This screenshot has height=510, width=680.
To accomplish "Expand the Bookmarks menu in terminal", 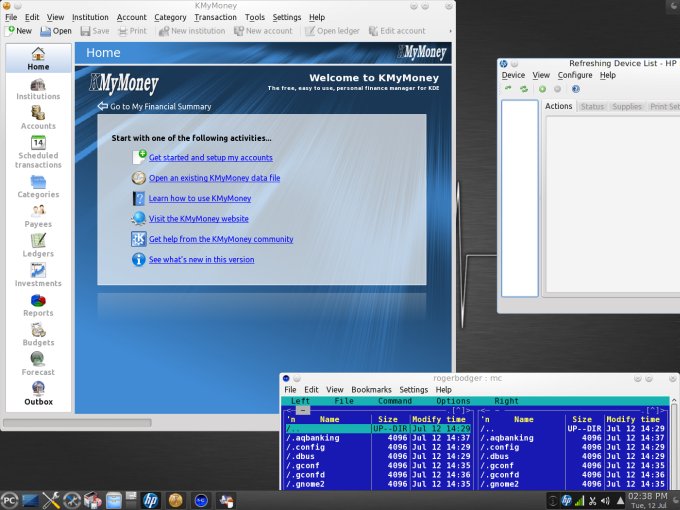I will (x=371, y=390).
